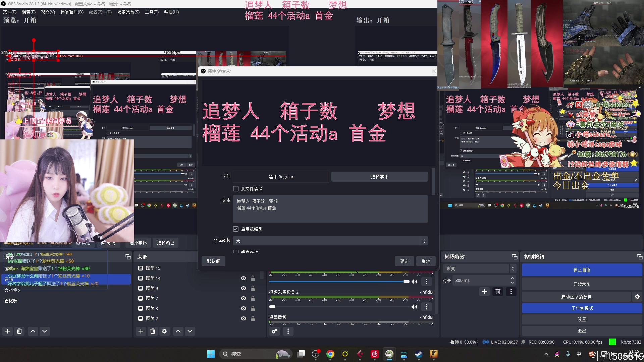Open virtual camera settings gear

pyautogui.click(x=637, y=297)
